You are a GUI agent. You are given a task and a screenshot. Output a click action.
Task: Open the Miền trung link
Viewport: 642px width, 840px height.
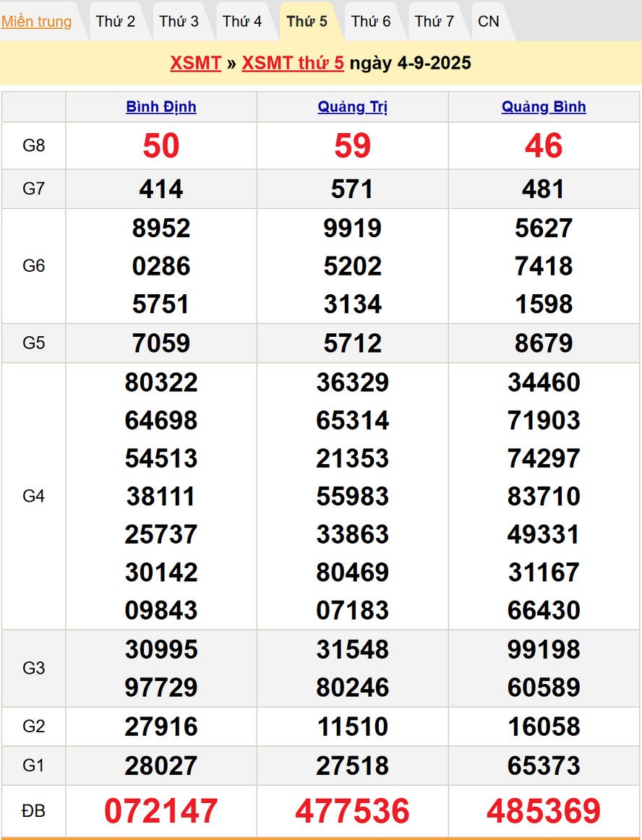pos(36,22)
